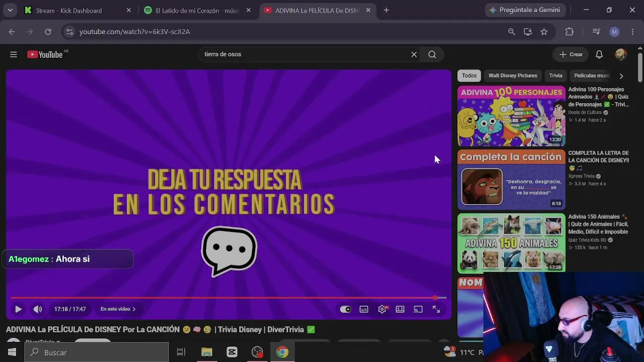Visit the Xpress Trivia channel
644x362 pixels.
582,176
